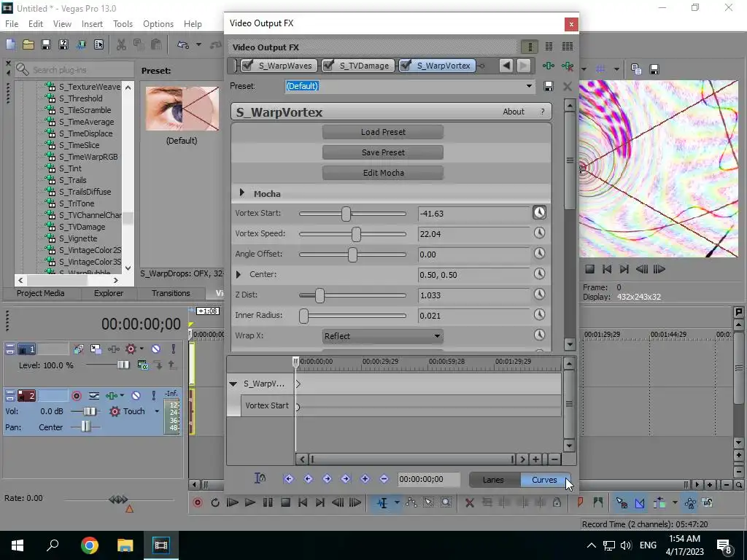The height and width of the screenshot is (560, 747).
Task: Click the Loop Playback icon
Action: [215, 502]
